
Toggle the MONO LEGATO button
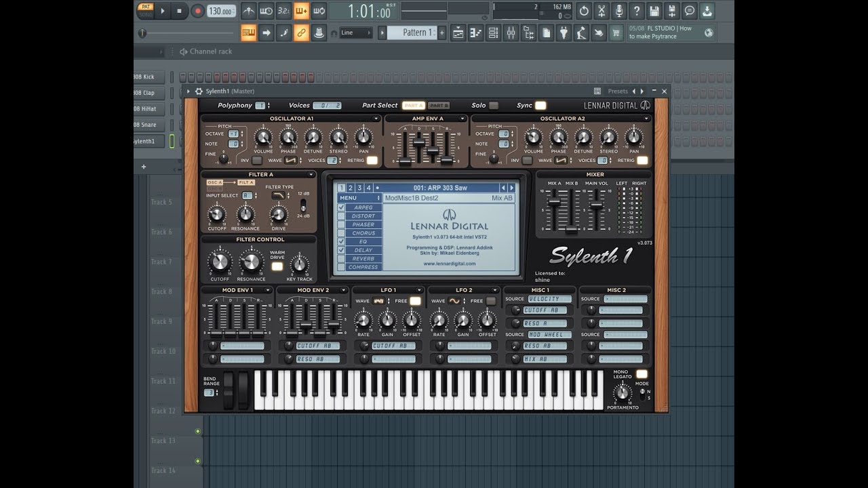point(642,374)
